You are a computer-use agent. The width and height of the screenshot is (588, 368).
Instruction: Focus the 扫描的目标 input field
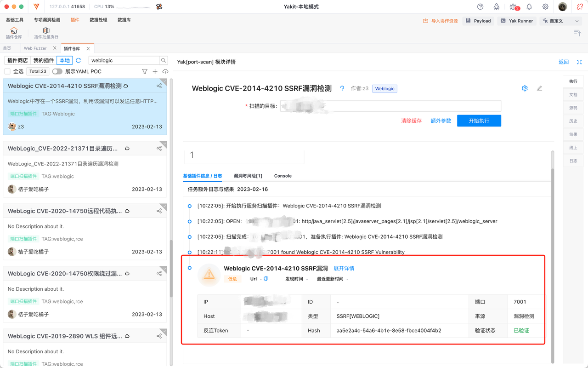[x=390, y=106]
